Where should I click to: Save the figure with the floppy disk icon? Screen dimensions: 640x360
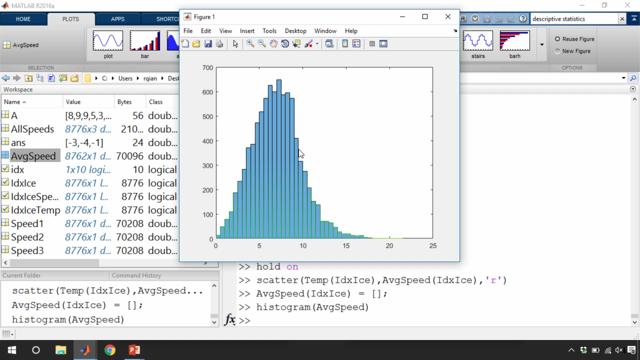[208, 44]
